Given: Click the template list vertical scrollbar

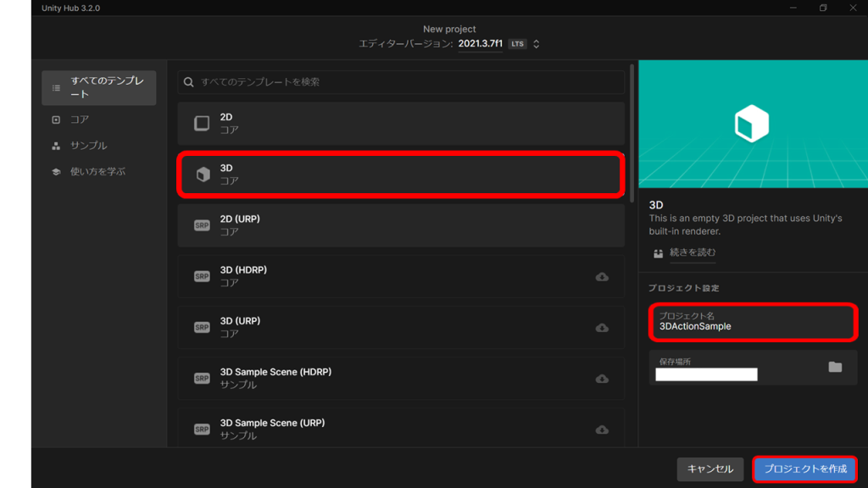Looking at the screenshot, I should (632, 131).
